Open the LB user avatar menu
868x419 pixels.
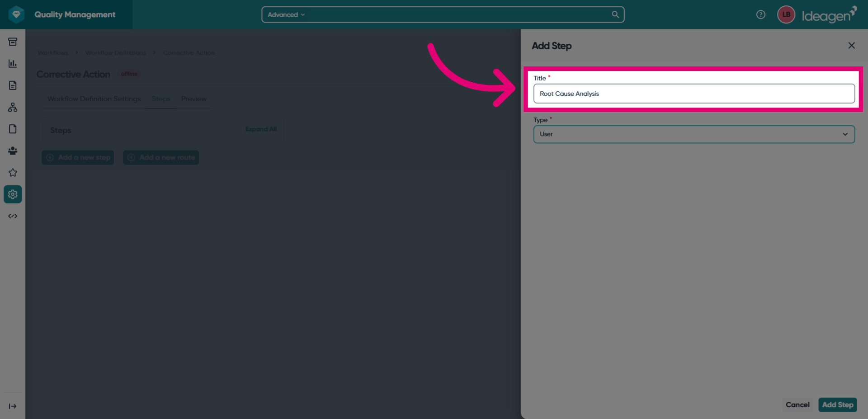click(x=786, y=14)
